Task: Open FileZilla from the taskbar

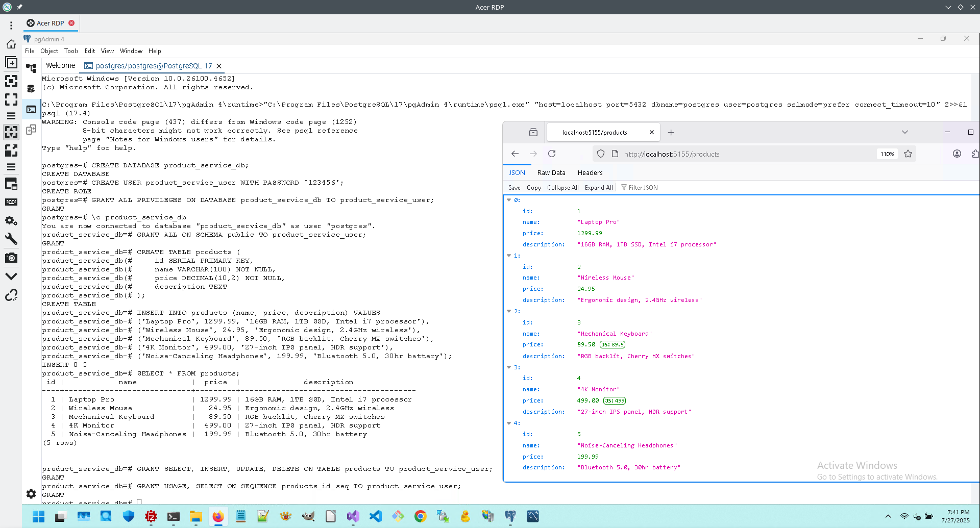Action: pyautogui.click(x=151, y=516)
